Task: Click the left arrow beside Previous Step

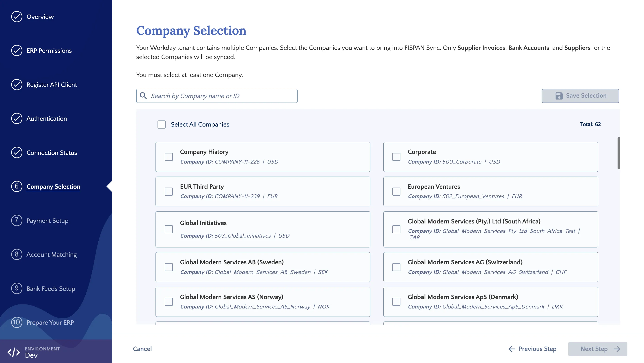Action: [512, 349]
